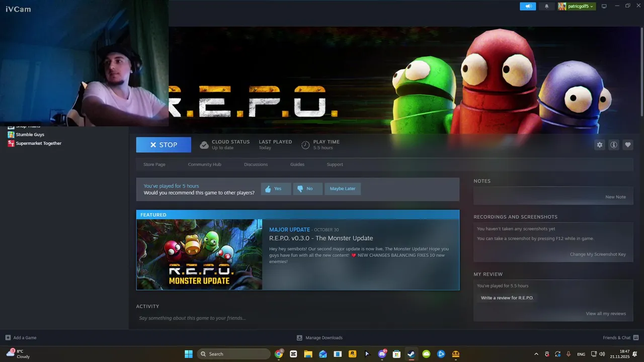The width and height of the screenshot is (644, 362).
Task: Open the green cloud app in the taskbar
Action: tap(426, 354)
